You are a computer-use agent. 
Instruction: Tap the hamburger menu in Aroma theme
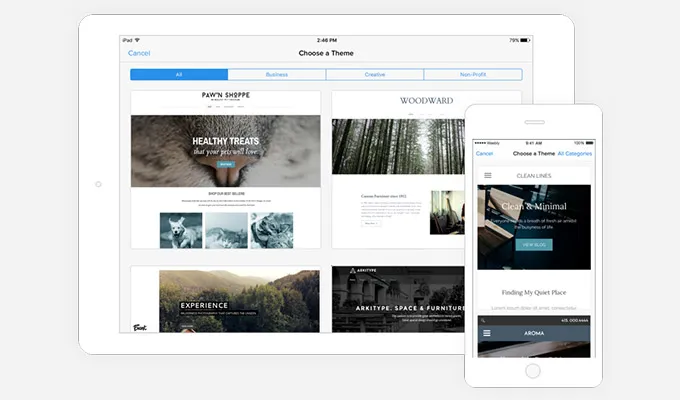tap(488, 333)
